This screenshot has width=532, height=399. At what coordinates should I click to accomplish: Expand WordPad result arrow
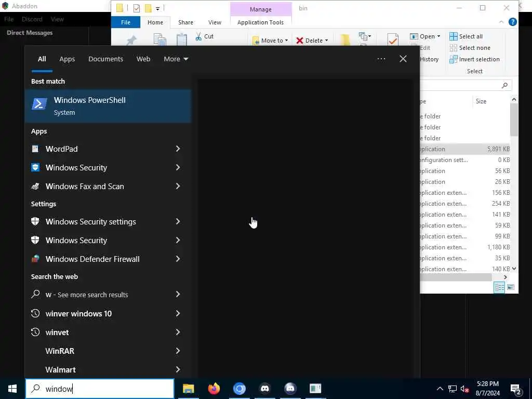tap(178, 149)
